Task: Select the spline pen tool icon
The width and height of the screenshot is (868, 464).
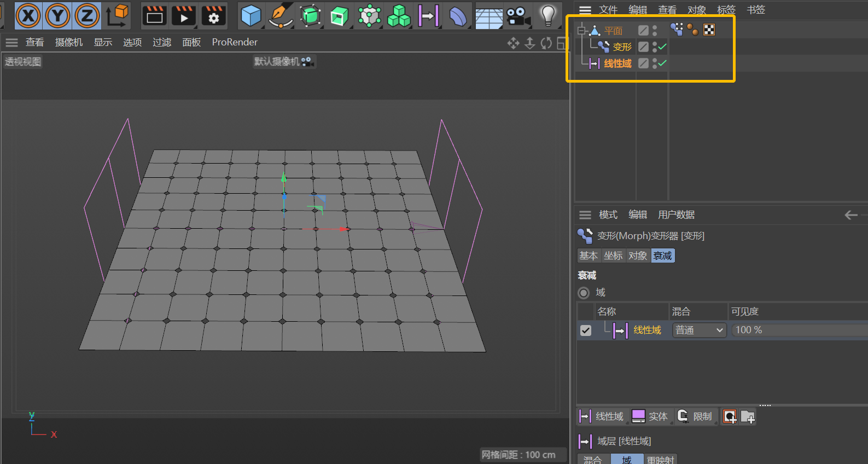Action: click(281, 16)
